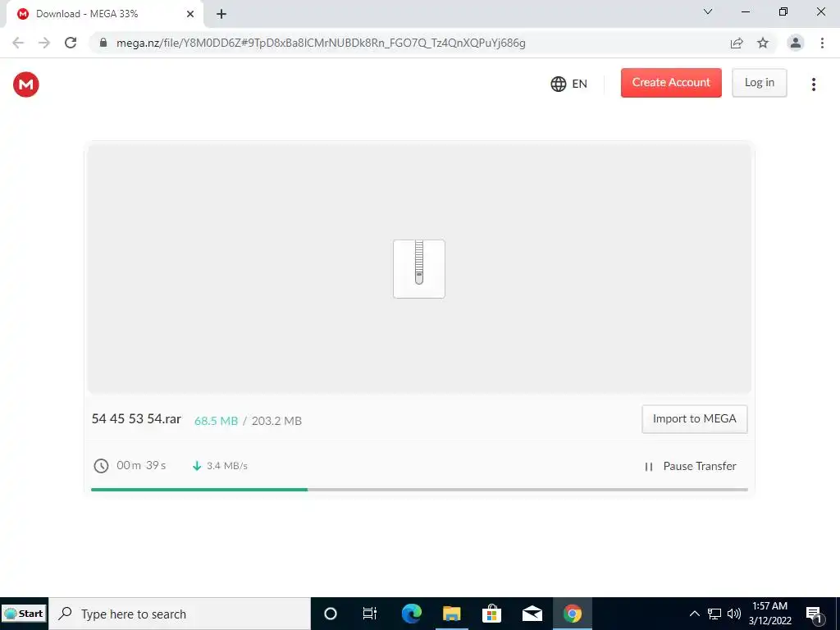Click the file name 54 45 53 54.rar
Screen dimensions: 840x630
pyautogui.click(x=136, y=419)
